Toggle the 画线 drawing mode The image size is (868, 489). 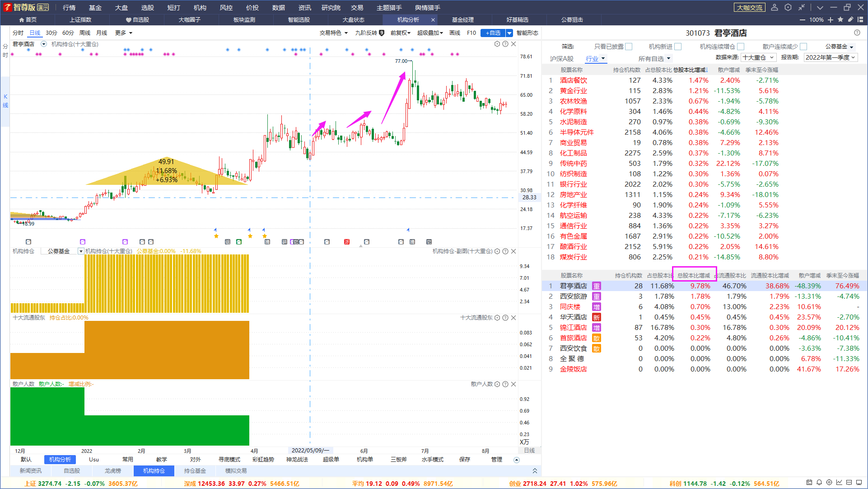(455, 33)
